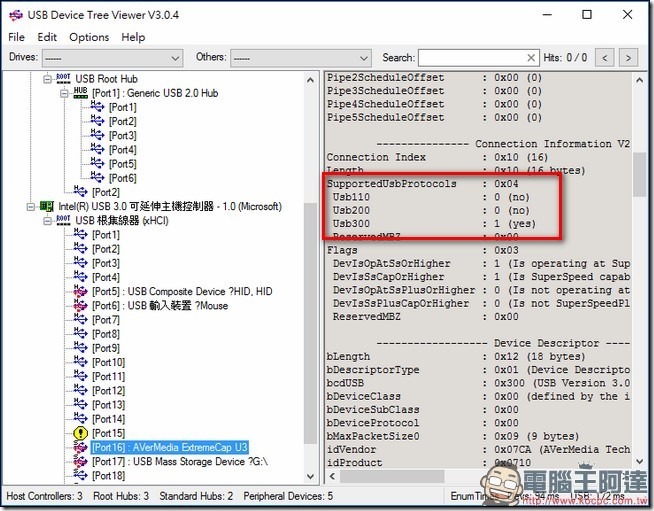The width and height of the screenshot is (654, 511).
Task: Open the Help menu
Action: (x=133, y=37)
